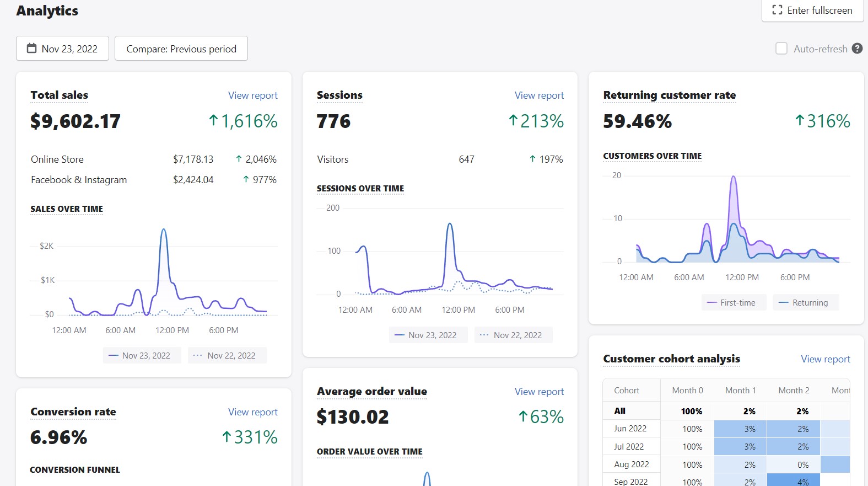
Task: Click the Month 0 column header
Action: [x=687, y=390]
